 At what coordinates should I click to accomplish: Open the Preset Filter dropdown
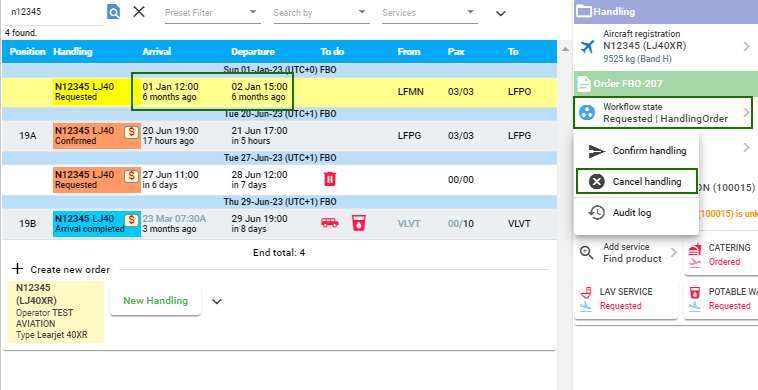pyautogui.click(x=212, y=13)
